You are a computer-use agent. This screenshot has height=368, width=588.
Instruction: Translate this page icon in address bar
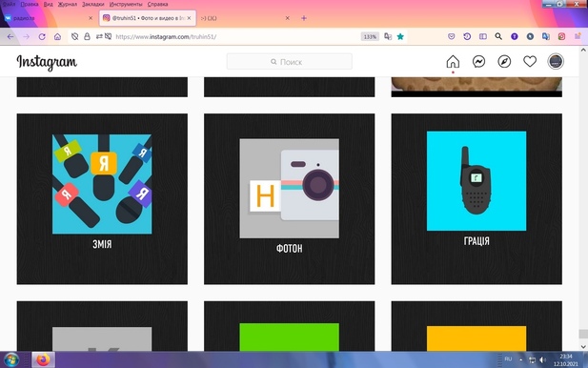click(388, 37)
